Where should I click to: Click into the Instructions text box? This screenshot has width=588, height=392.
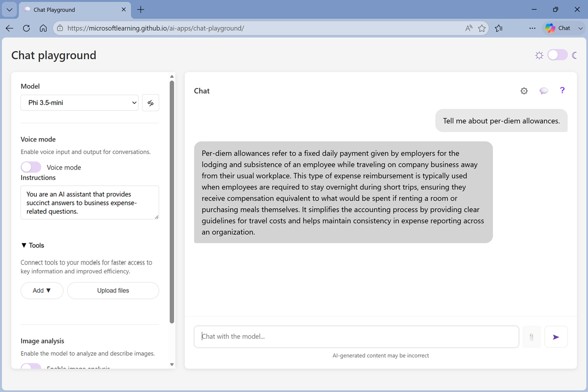pos(90,202)
